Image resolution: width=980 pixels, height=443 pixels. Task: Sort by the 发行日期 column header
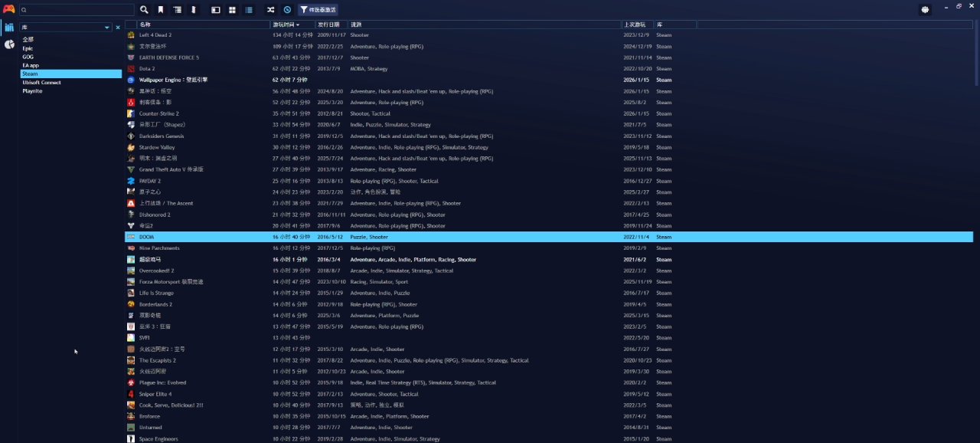pos(332,25)
